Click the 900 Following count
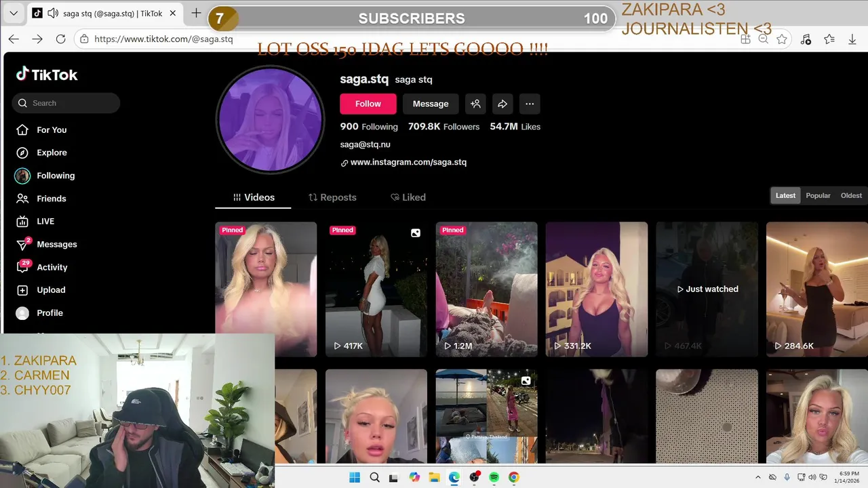This screenshot has width=868, height=488. click(369, 127)
